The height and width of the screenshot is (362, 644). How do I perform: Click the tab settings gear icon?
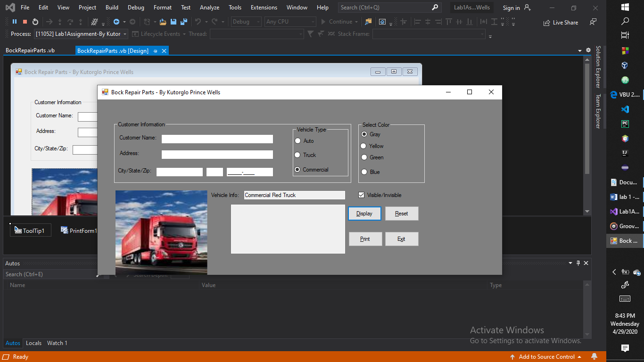tap(588, 50)
